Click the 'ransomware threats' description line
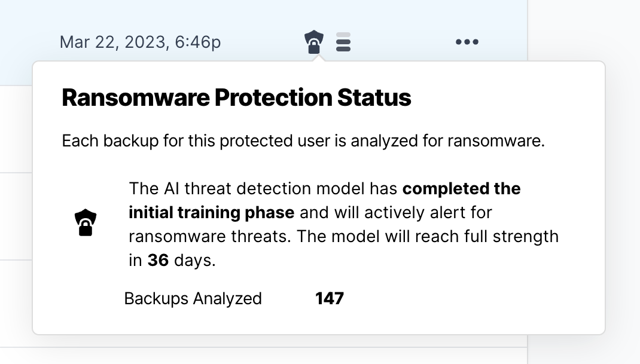Image resolution: width=640 pixels, height=364 pixels. point(210,236)
